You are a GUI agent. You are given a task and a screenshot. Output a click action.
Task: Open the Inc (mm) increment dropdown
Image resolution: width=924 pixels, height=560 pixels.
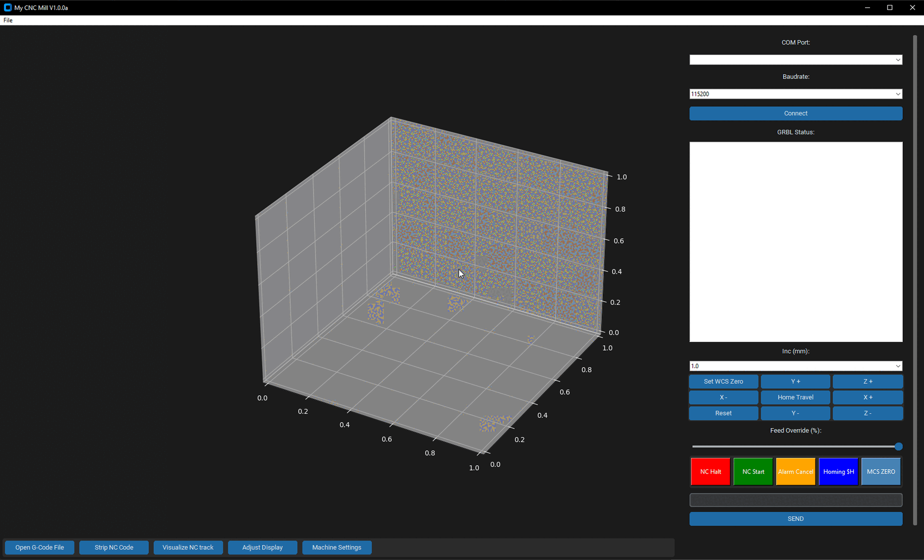pos(795,366)
